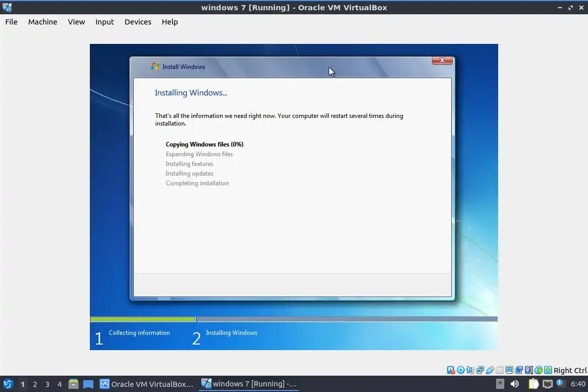Click the shared folders status icon
The image size is (588, 392).
pos(500,370)
